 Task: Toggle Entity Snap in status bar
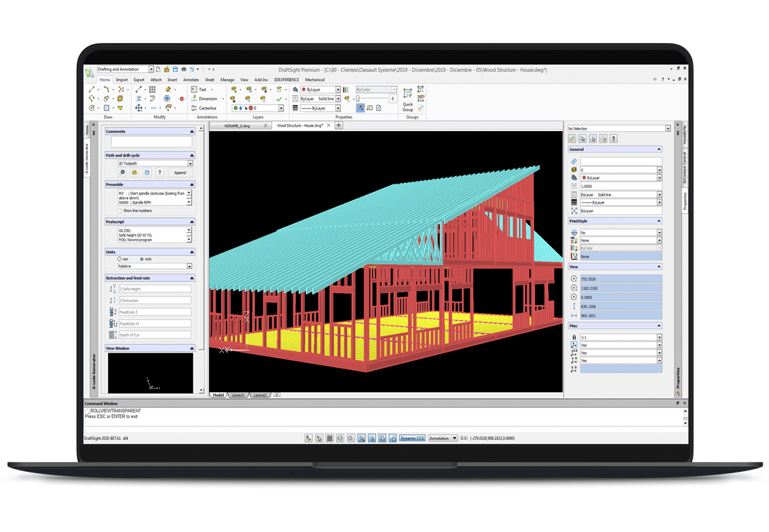[x=362, y=438]
